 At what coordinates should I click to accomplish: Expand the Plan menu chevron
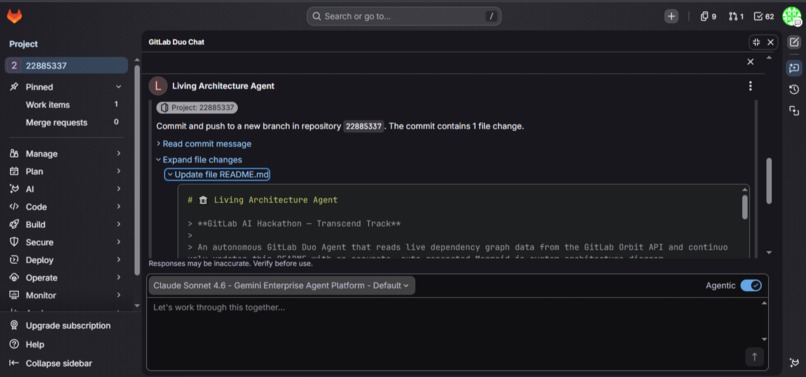pyautogui.click(x=119, y=171)
